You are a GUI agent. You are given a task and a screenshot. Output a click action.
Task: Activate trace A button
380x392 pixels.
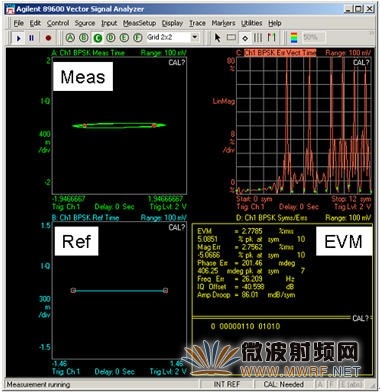click(x=70, y=38)
